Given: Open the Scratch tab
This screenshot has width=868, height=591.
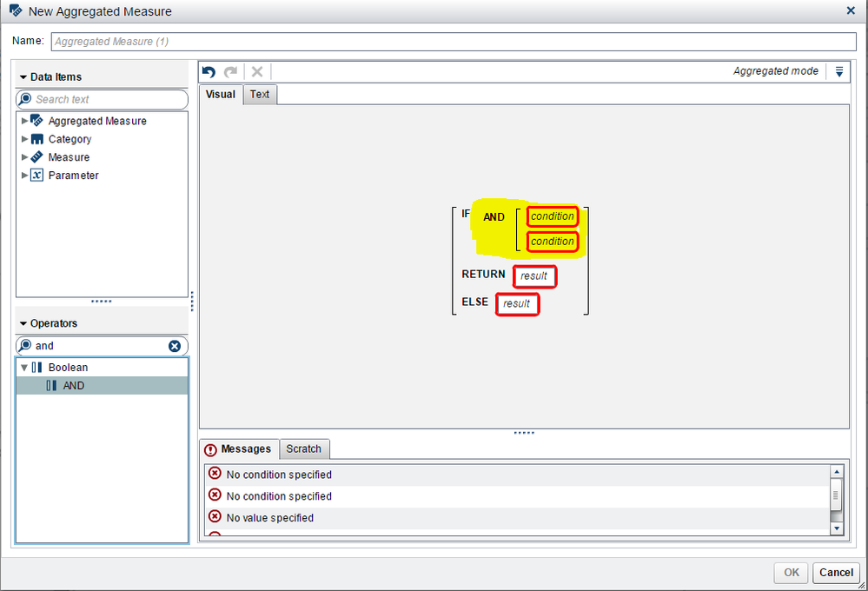Looking at the screenshot, I should pos(304,449).
